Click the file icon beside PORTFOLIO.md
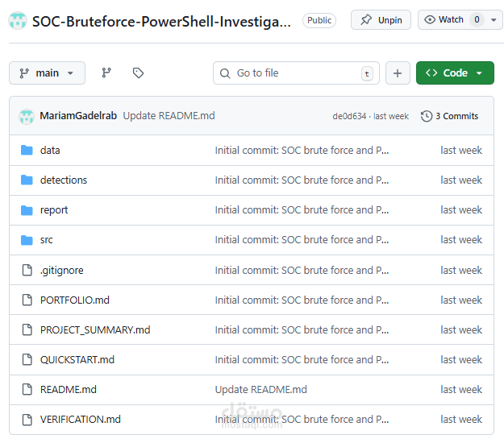 point(27,300)
